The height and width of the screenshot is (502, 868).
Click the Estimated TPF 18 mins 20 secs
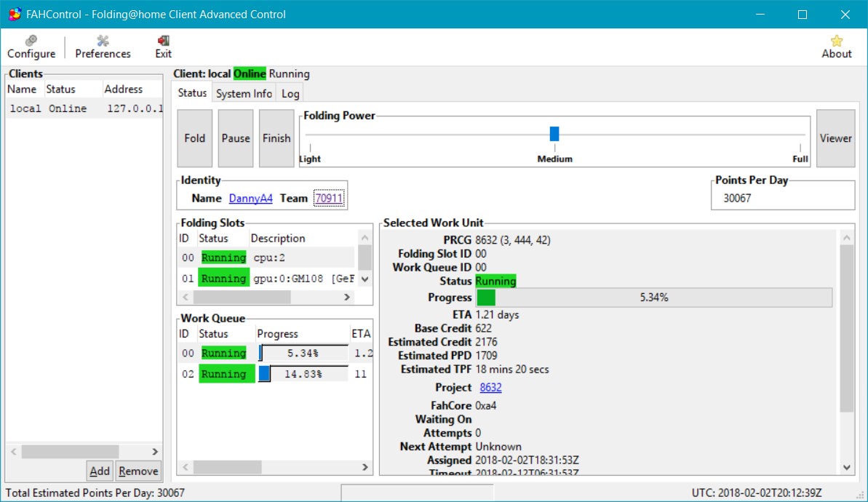pyautogui.click(x=512, y=369)
